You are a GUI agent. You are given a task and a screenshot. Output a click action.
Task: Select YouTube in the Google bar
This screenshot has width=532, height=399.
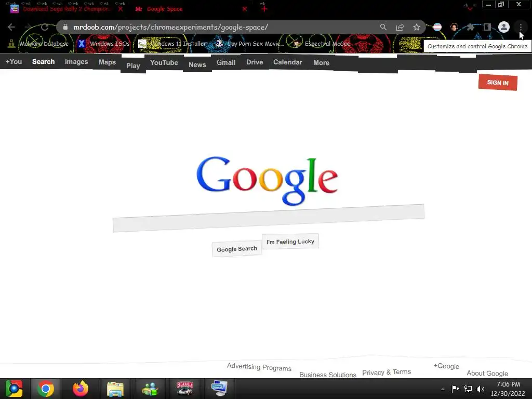click(164, 63)
